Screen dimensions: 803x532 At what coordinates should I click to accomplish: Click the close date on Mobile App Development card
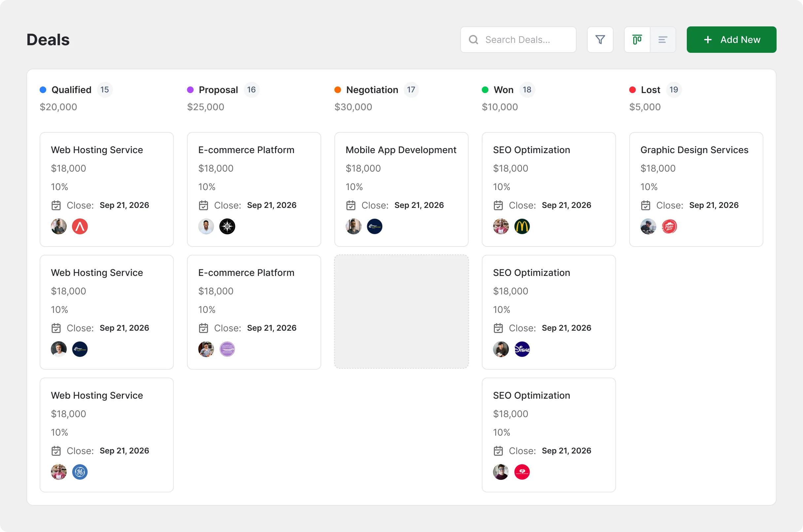[419, 205]
